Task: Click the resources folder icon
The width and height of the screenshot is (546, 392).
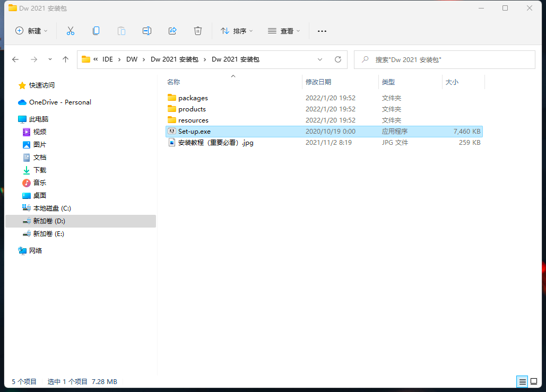Action: click(172, 120)
